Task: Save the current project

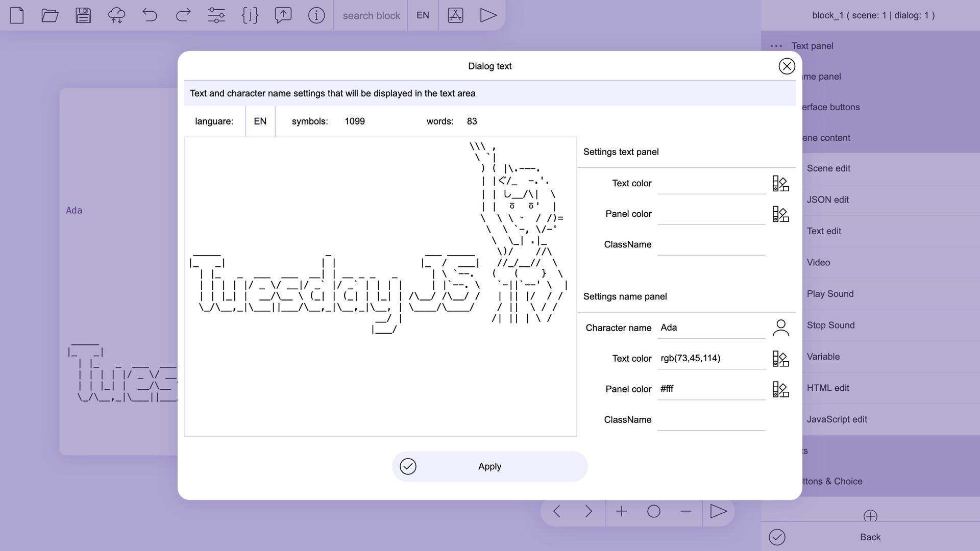Action: pos(83,15)
